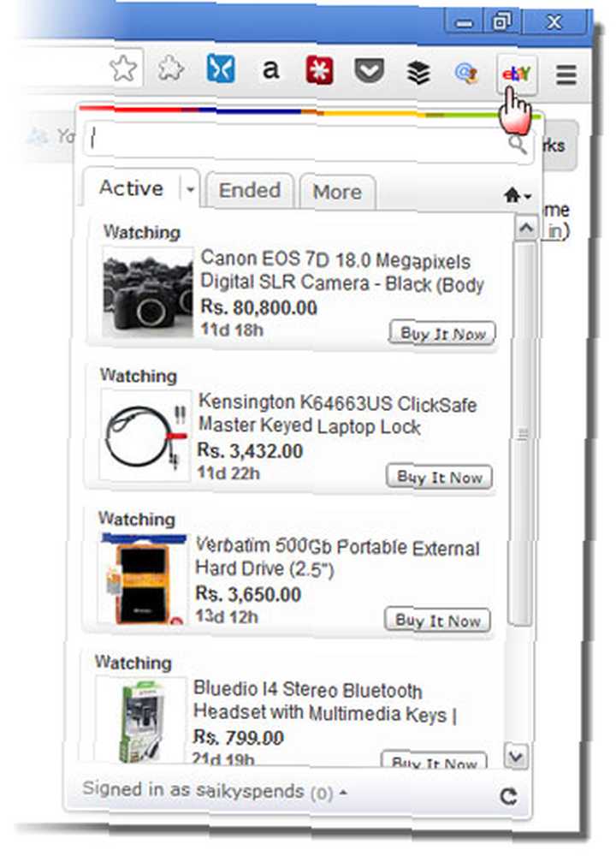Expand the Active tab dropdown arrow
Screen dimensions: 616x856
coord(190,190)
